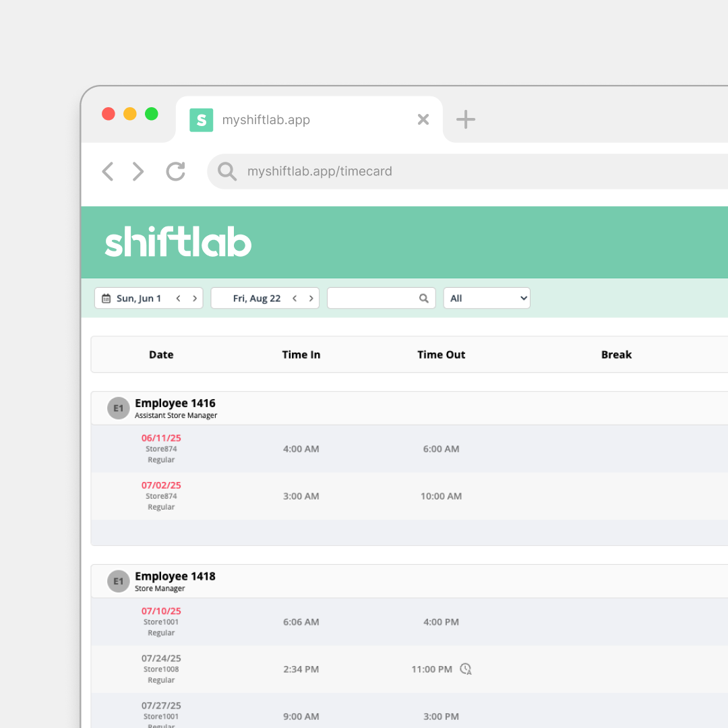Image resolution: width=728 pixels, height=728 pixels.
Task: Close the myshiftlab.app tab
Action: click(423, 120)
